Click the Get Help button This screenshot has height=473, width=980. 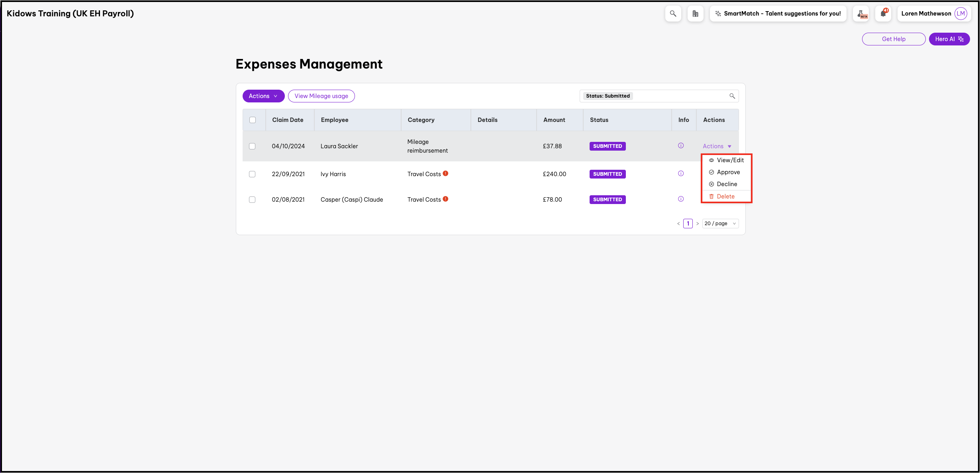(894, 39)
